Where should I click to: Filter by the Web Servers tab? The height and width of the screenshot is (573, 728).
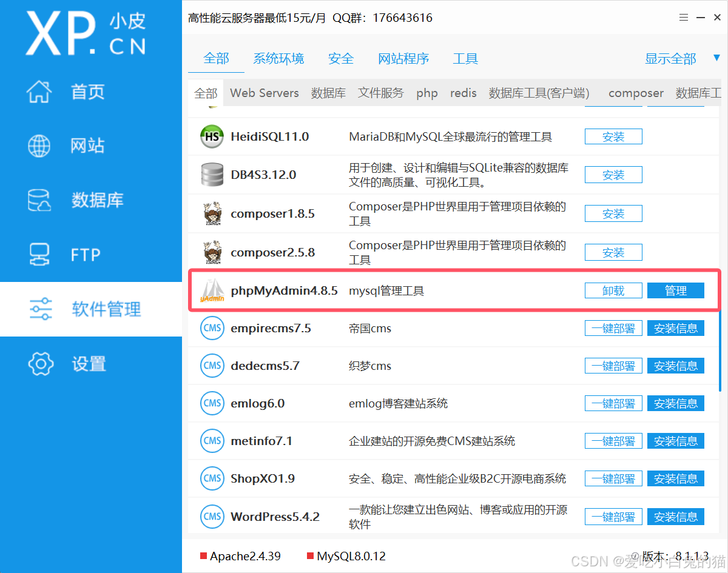click(x=265, y=93)
